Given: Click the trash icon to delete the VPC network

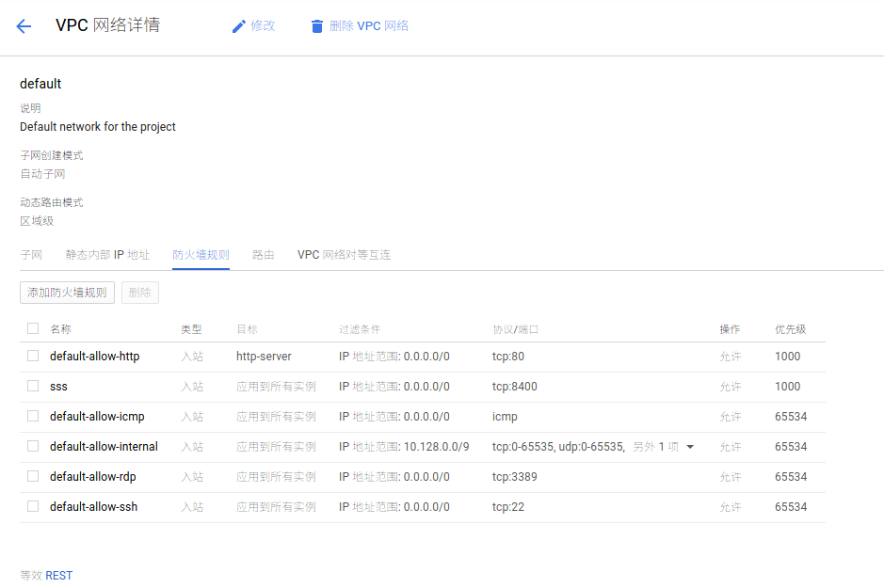Looking at the screenshot, I should coord(316,25).
